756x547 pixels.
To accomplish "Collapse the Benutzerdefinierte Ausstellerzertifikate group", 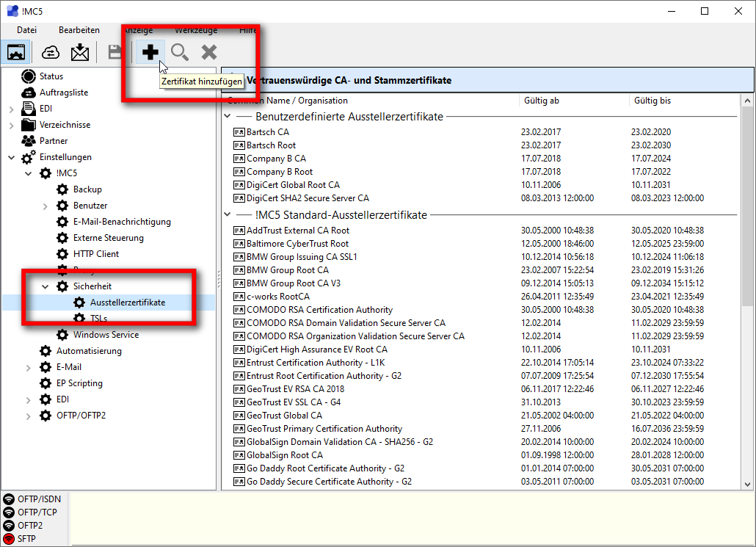I will tap(227, 117).
